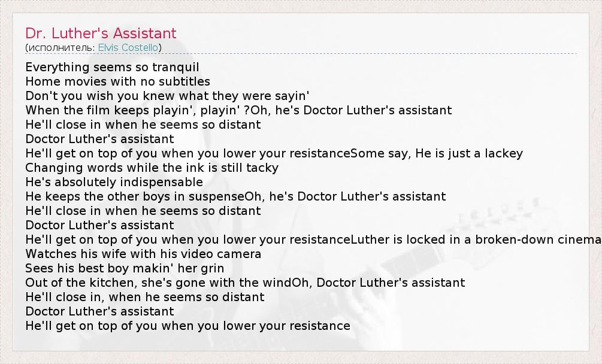Click the line 'Home movies with no subtitles'
Viewport: 602px width, 364px height.
pyautogui.click(x=117, y=81)
